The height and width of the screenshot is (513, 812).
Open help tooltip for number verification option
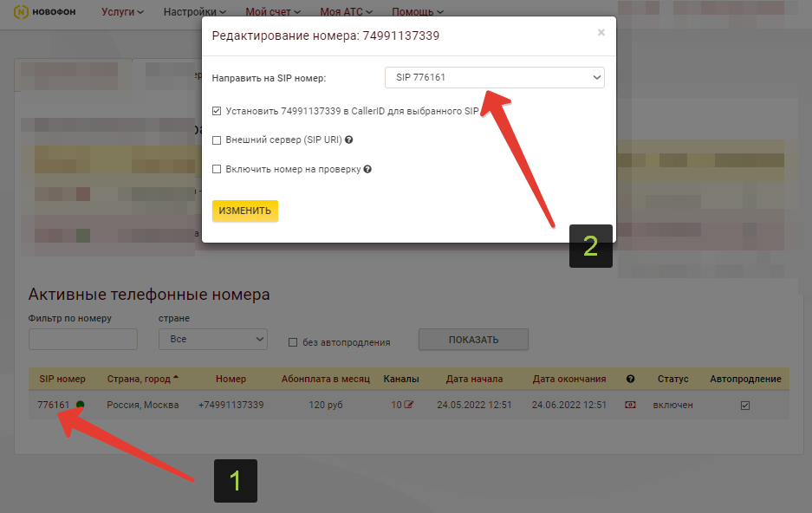click(x=367, y=169)
